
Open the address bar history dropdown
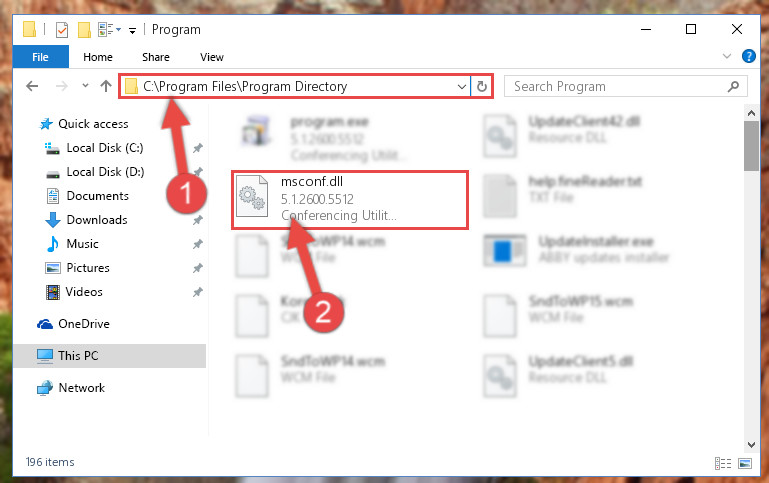(461, 86)
